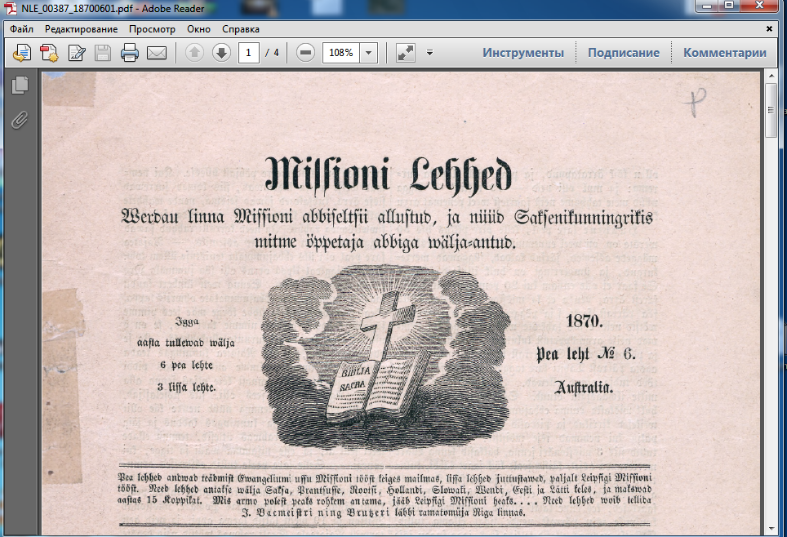Click the vertical scrollbar thumb
This screenshot has width=787, height=537.
tap(771, 110)
